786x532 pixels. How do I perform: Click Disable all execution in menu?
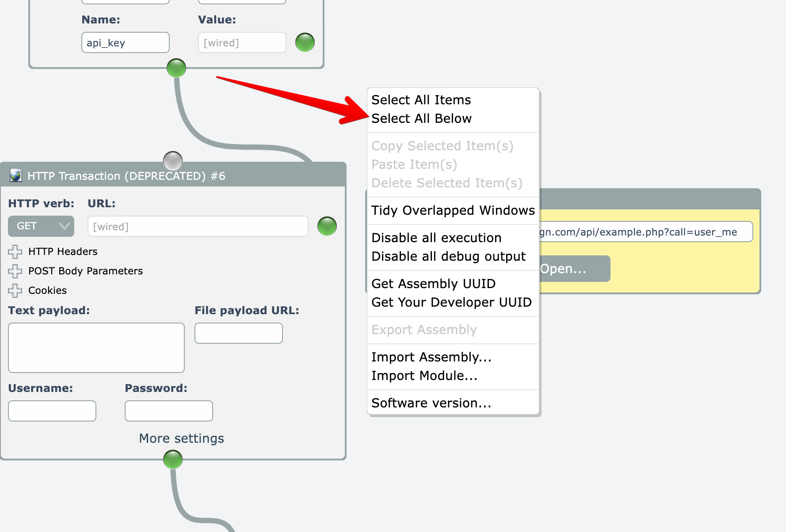pos(436,238)
